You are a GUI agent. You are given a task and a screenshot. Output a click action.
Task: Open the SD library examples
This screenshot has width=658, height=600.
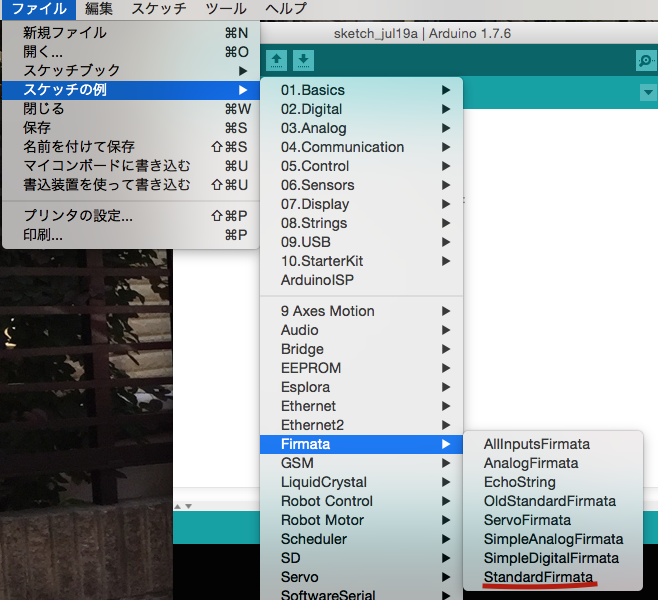point(361,558)
